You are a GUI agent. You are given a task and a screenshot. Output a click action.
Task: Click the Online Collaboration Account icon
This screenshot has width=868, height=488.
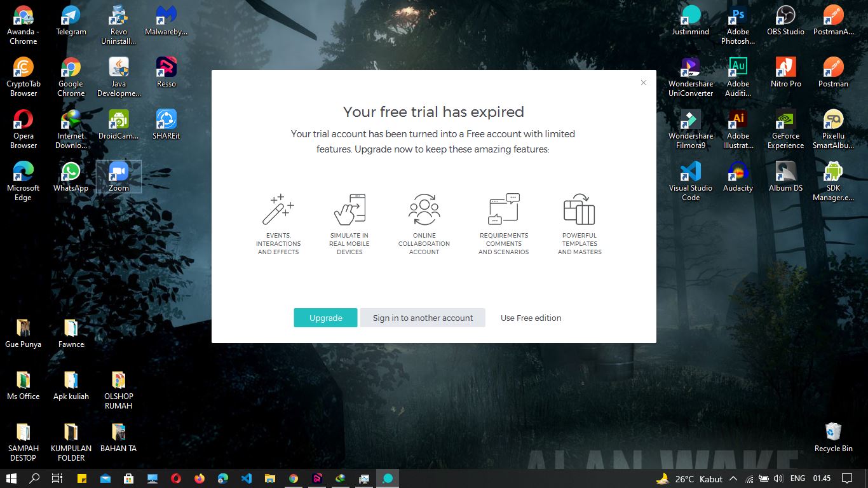424,210
